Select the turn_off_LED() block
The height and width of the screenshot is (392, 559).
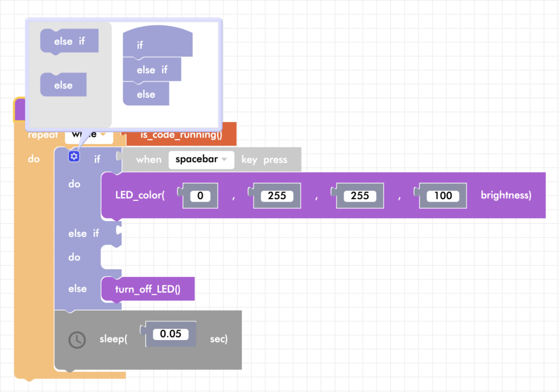pos(147,289)
